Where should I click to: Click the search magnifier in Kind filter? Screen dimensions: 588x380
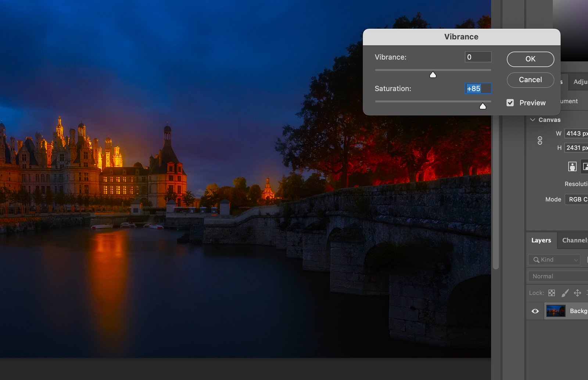point(537,260)
